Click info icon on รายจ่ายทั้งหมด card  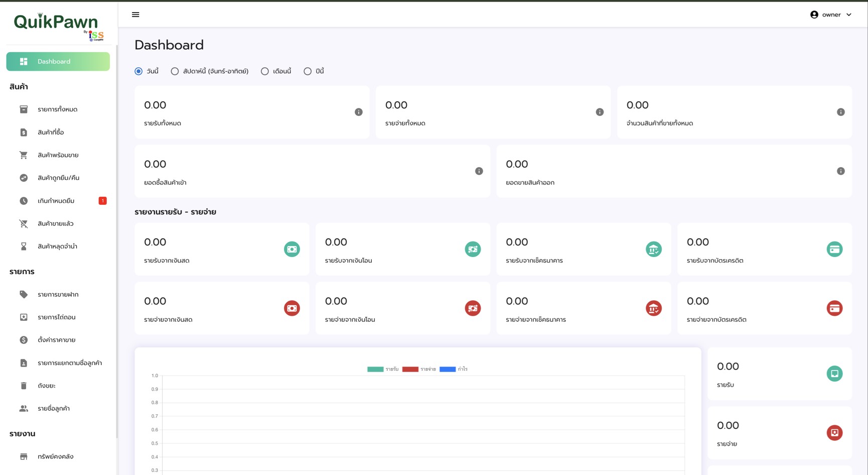pyautogui.click(x=600, y=112)
